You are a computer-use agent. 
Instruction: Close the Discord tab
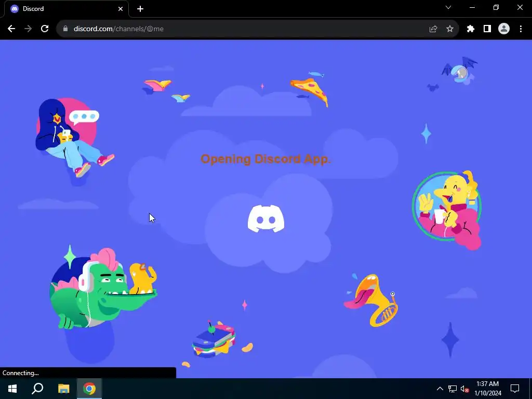point(121,9)
